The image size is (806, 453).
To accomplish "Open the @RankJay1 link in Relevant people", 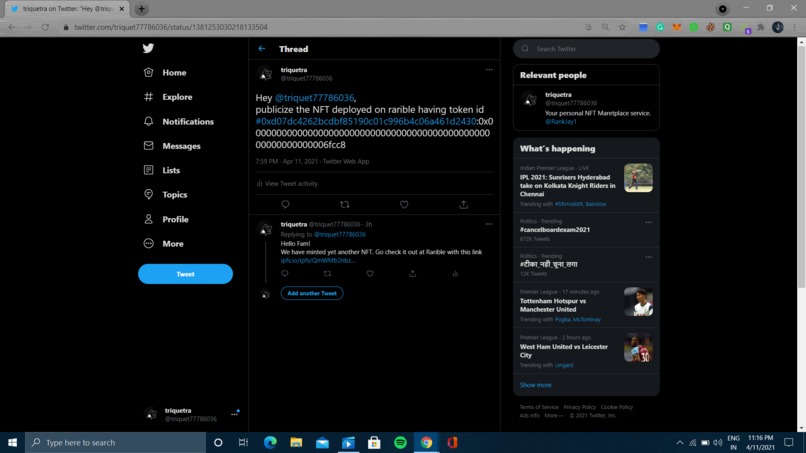I will point(561,122).
